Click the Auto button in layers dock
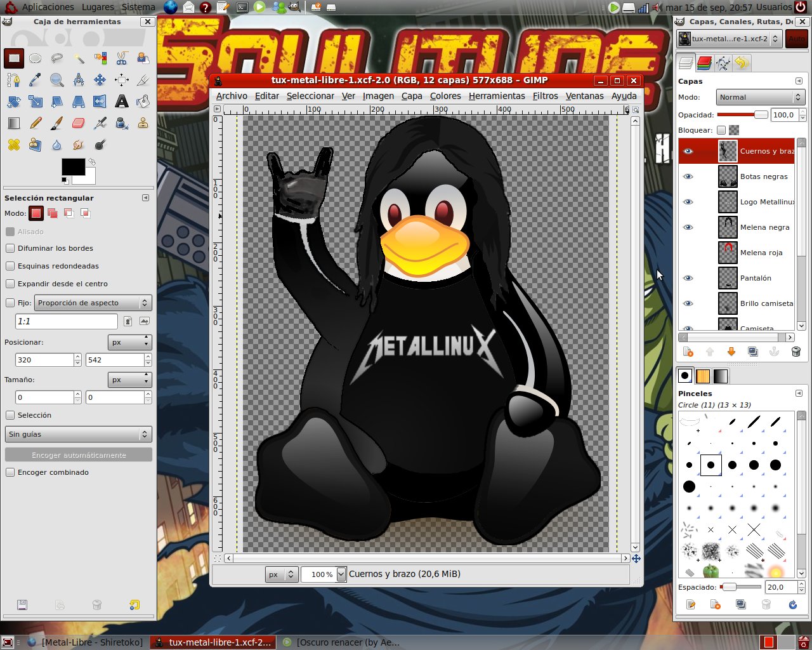 797,39
